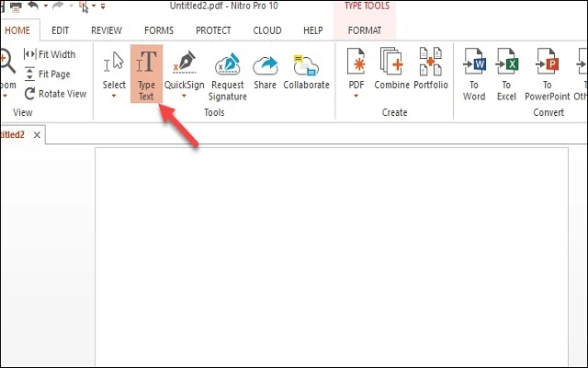
Task: Open the Undo history dropdown arrow
Action: pyautogui.click(x=46, y=6)
